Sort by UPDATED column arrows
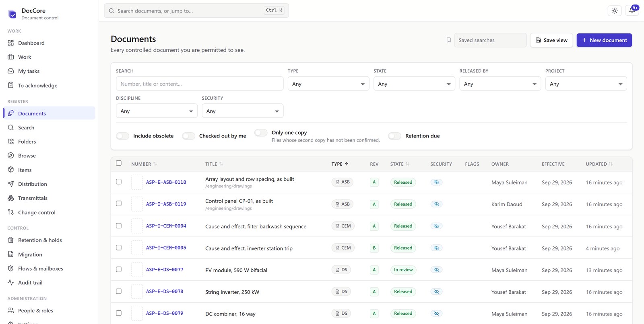Image resolution: width=644 pixels, height=324 pixels. pyautogui.click(x=611, y=164)
